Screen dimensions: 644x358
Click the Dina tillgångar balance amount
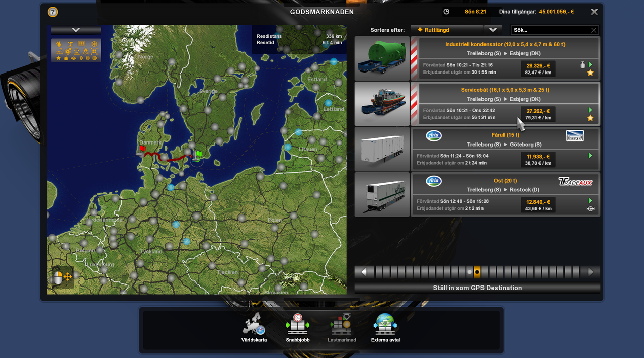pyautogui.click(x=556, y=12)
